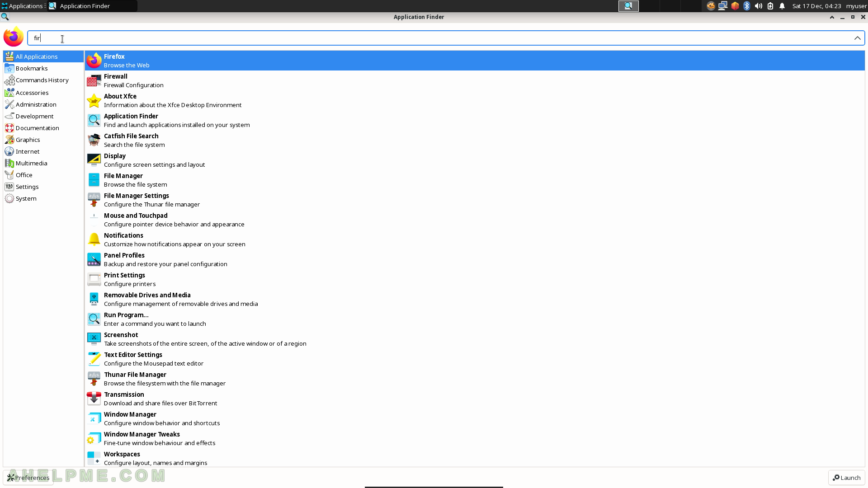Viewport: 868px width, 488px height.
Task: Select the Office category
Action: tap(43, 175)
